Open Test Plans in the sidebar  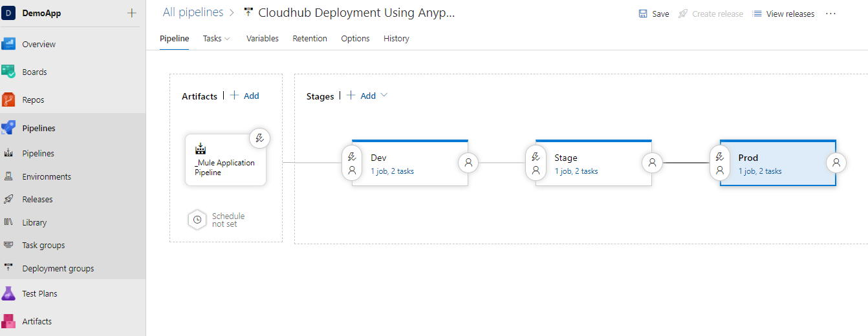[39, 293]
